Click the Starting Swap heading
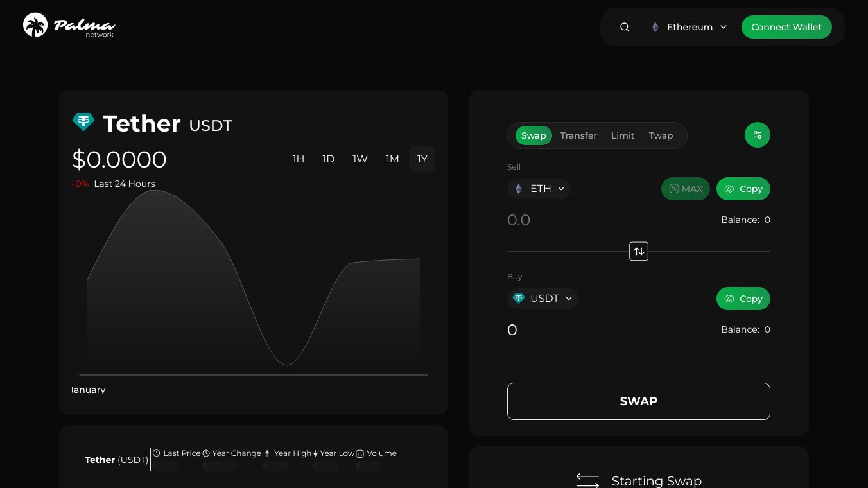 (657, 481)
